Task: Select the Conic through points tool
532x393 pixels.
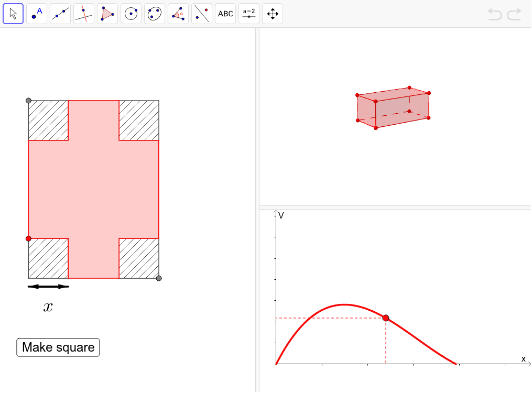Action: [154, 13]
